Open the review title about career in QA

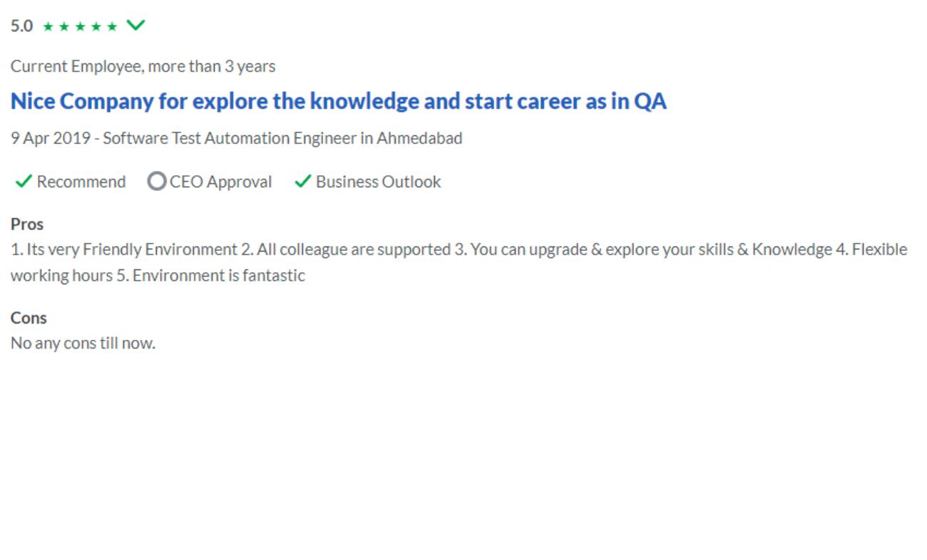[339, 101]
